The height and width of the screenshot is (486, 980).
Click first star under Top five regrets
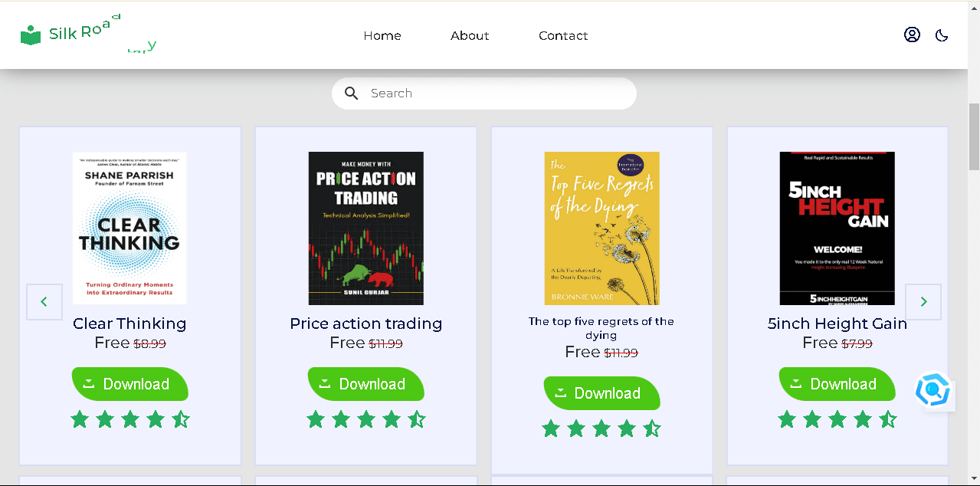pyautogui.click(x=551, y=429)
